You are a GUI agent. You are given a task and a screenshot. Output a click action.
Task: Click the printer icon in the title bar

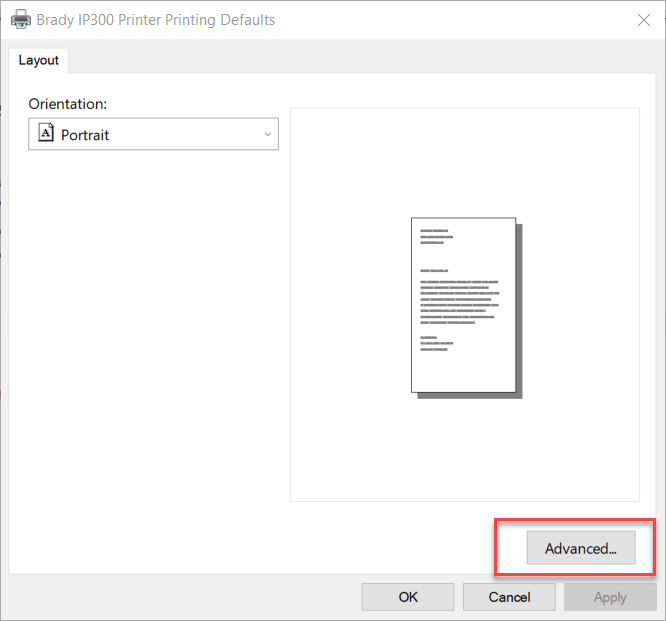tap(21, 19)
